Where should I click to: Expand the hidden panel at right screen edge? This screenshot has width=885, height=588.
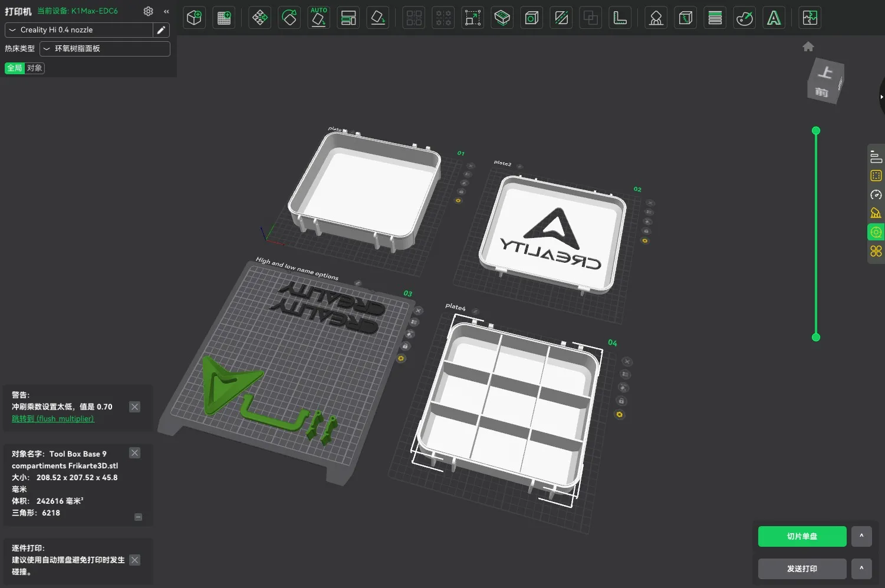coord(881,97)
